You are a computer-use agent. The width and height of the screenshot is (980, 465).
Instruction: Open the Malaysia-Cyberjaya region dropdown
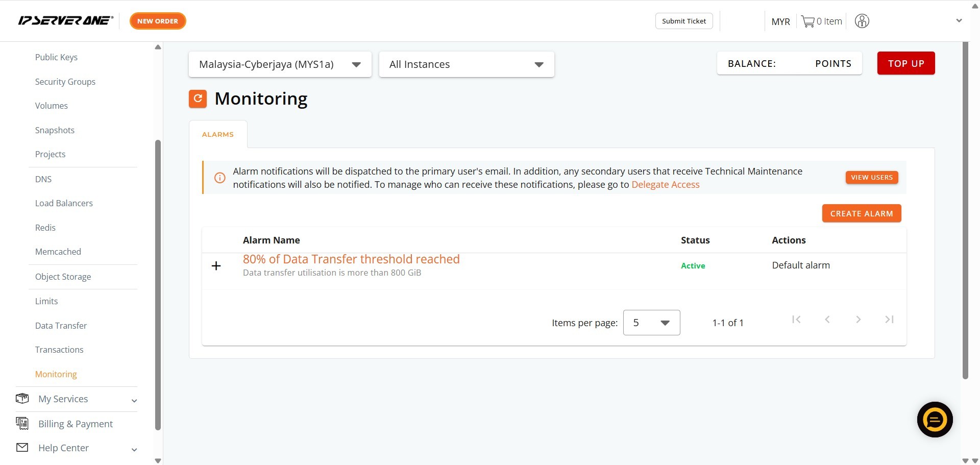coord(280,64)
